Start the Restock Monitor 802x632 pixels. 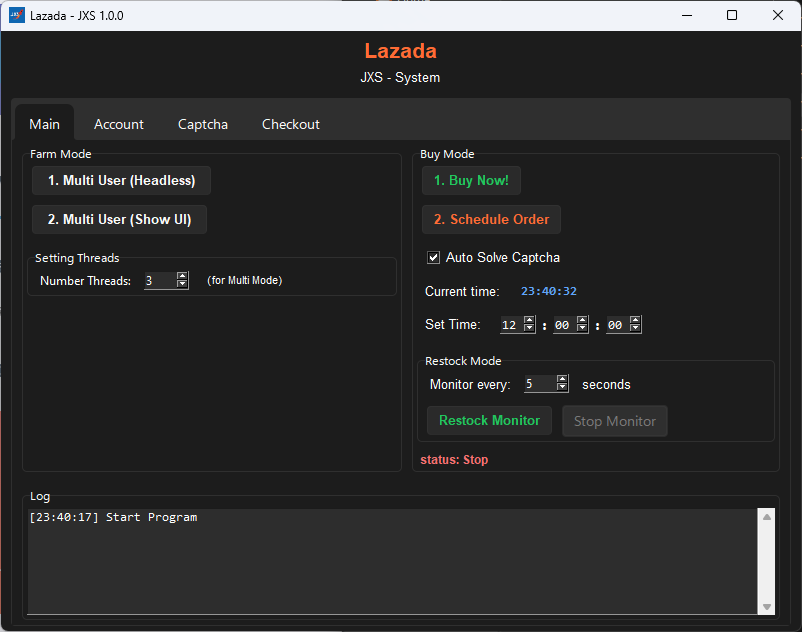click(x=489, y=420)
